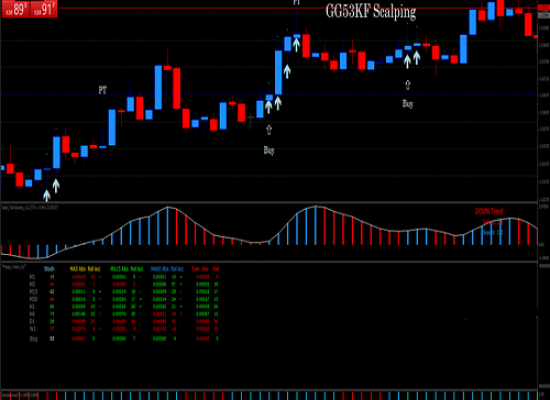Select the blue MA60 Abs column header
The width and height of the screenshot is (550, 400).
(x=160, y=269)
